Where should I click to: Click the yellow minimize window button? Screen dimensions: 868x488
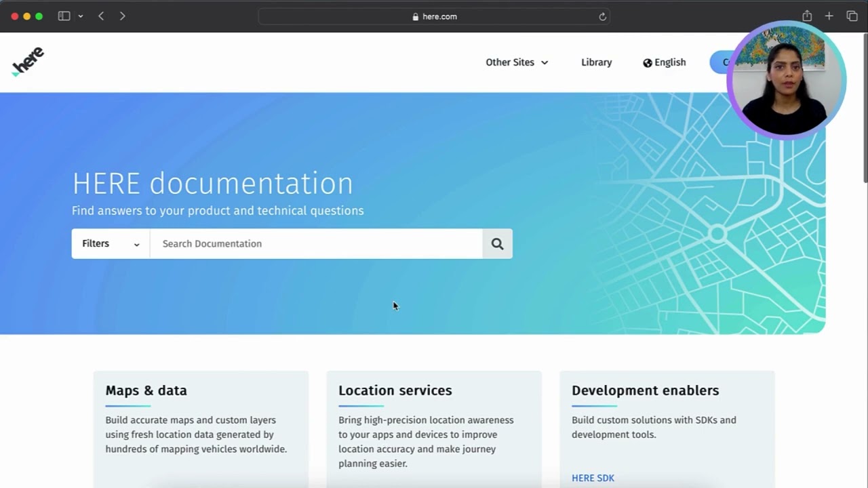(27, 16)
